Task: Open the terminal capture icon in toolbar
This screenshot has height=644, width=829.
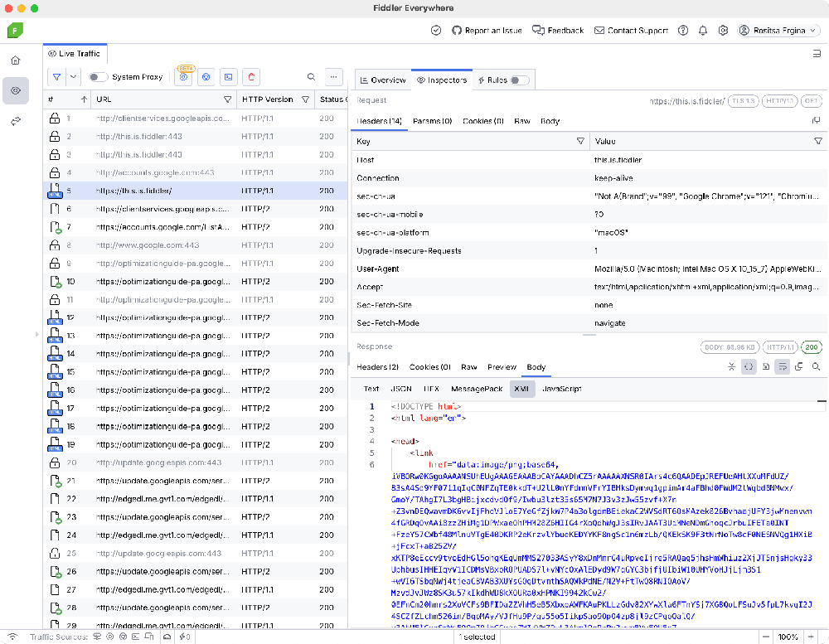Action: coord(229,77)
